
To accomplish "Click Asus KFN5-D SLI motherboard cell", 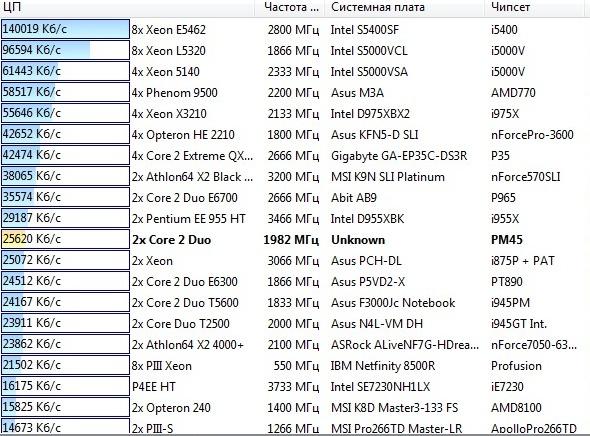I will click(x=375, y=135).
